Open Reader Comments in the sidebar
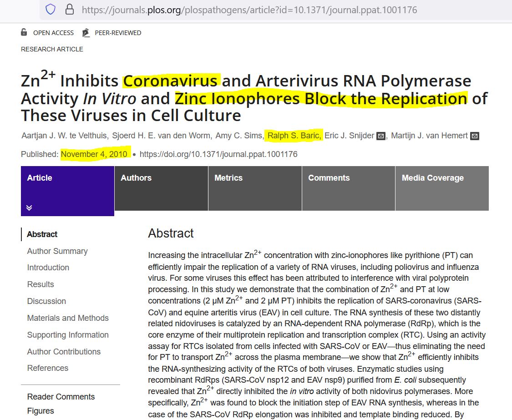The image size is (512, 420). (61, 397)
